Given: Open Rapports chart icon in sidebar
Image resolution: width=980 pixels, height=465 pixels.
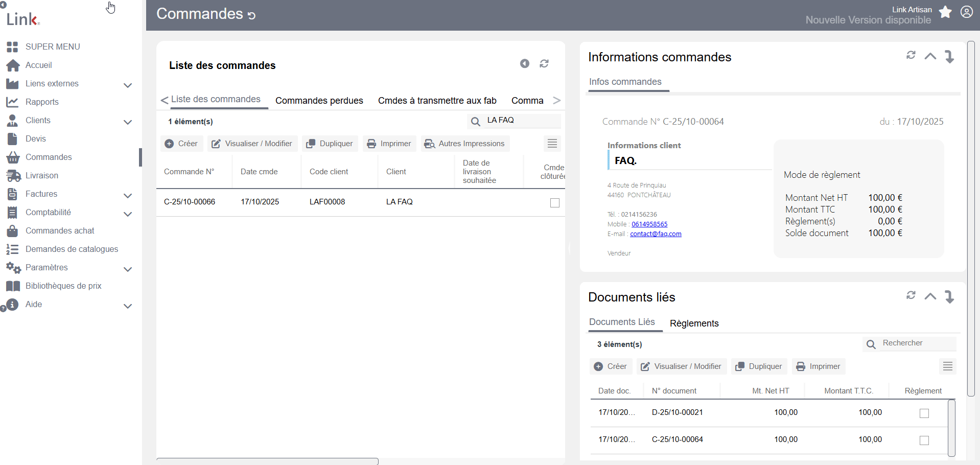Looking at the screenshot, I should click(12, 102).
